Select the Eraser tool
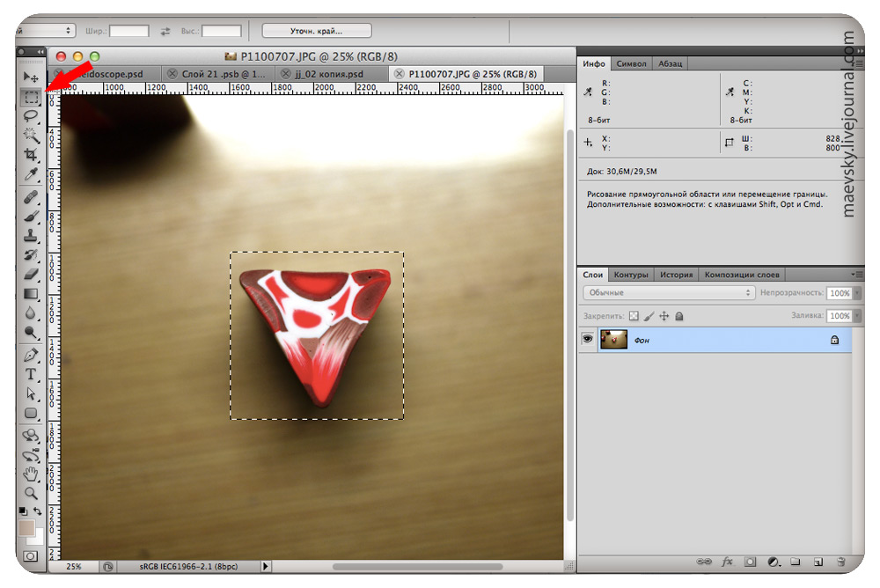Screen dimensions: 880x588 click(x=31, y=274)
